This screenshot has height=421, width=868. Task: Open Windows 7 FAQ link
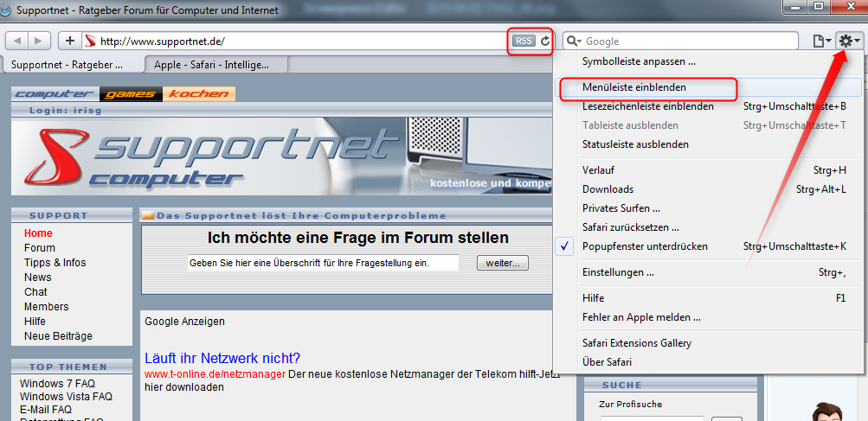[58, 383]
